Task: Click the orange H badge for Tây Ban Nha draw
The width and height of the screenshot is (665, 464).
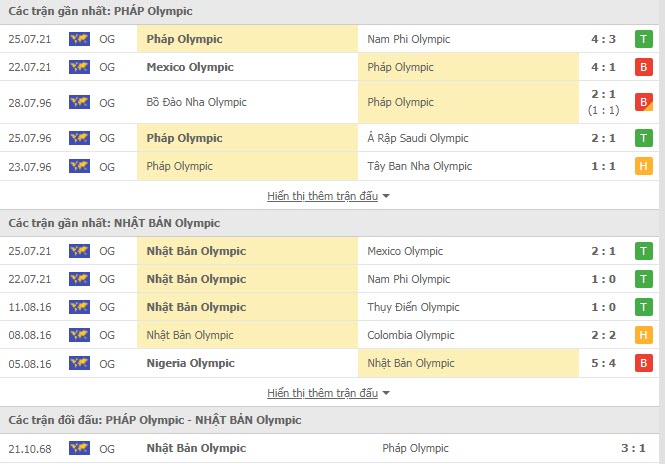Action: point(645,166)
